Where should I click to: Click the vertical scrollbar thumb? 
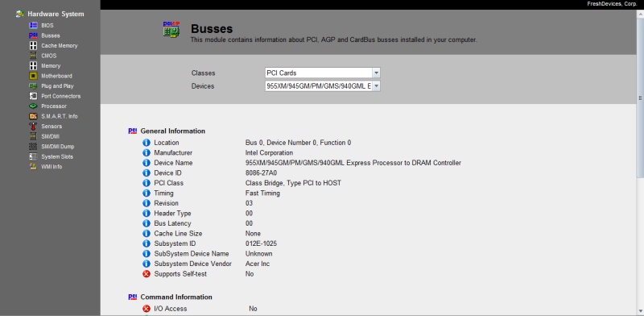coord(640,98)
